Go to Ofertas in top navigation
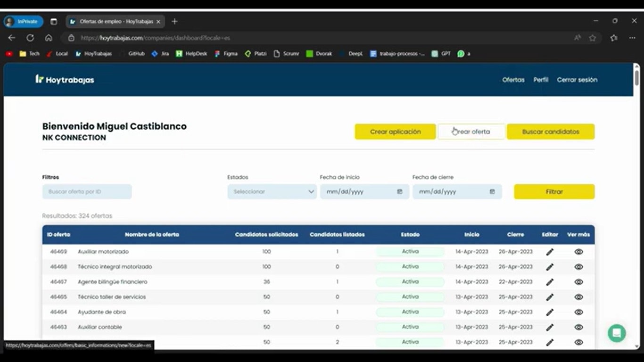 tap(513, 80)
